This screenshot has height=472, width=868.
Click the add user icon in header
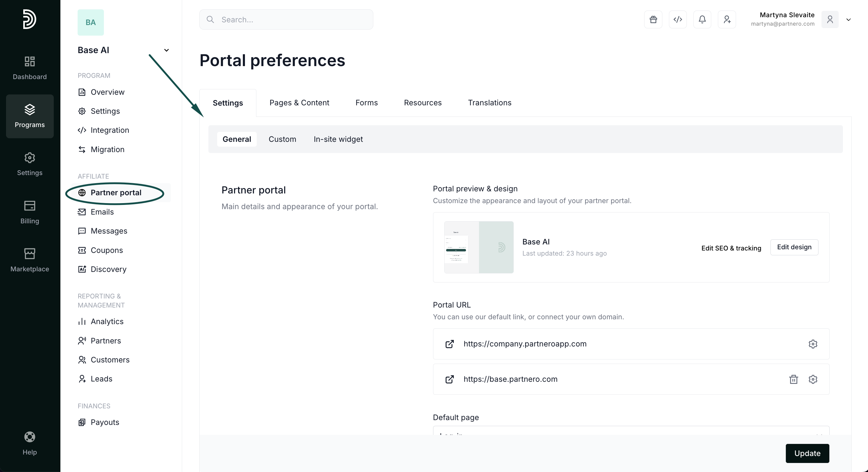point(727,20)
